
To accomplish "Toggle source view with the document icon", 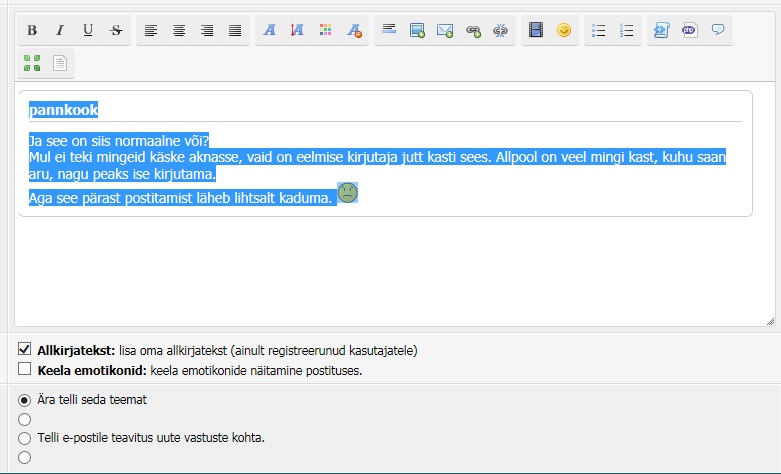I will pyautogui.click(x=60, y=64).
